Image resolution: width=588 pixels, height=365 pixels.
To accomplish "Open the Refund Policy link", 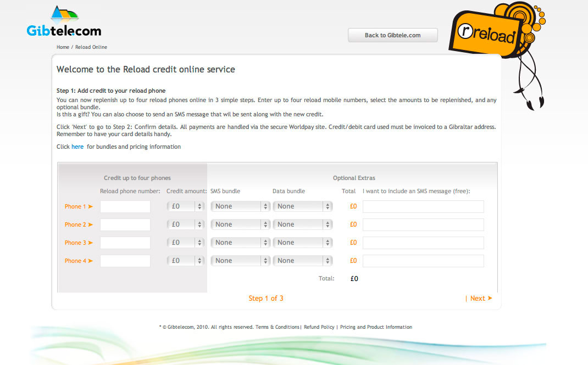I will tap(319, 327).
